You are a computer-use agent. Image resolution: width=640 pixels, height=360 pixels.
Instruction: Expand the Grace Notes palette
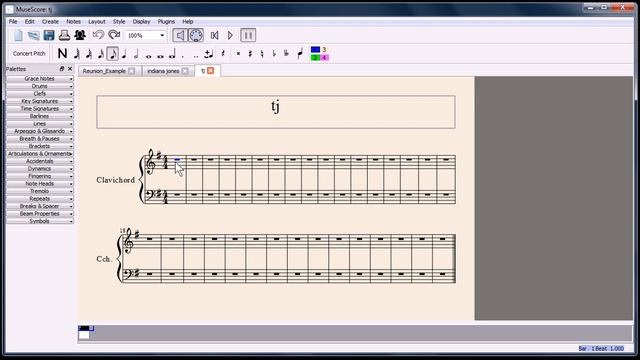pos(40,79)
